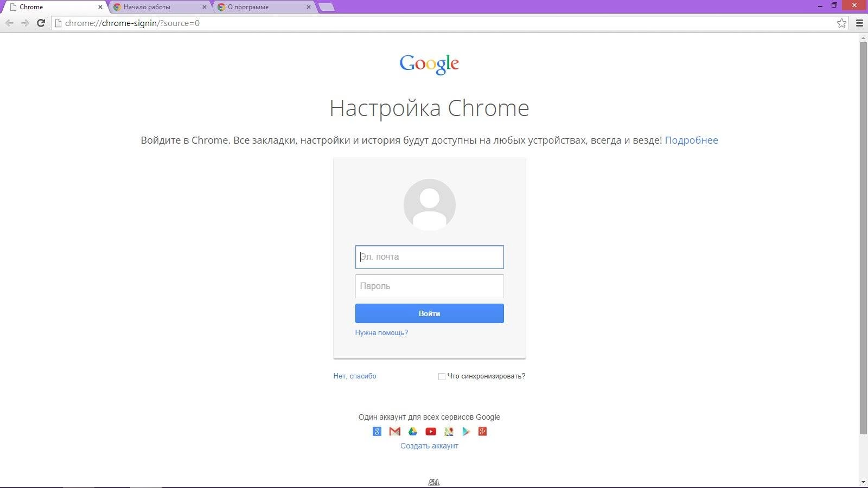Open the Нужна помощь? link

click(381, 332)
